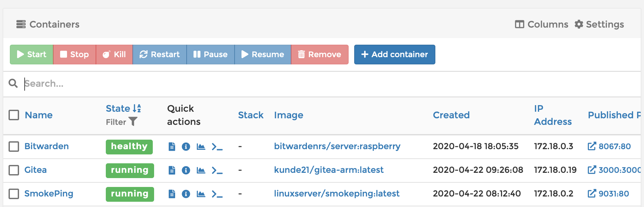Open Settings gear for container table
The height and width of the screenshot is (207, 644).
pyautogui.click(x=599, y=24)
